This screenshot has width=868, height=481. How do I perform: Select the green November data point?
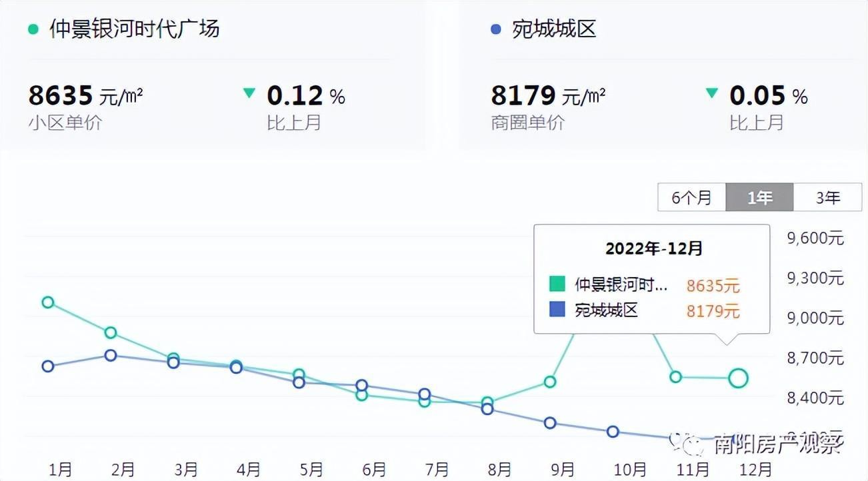675,377
